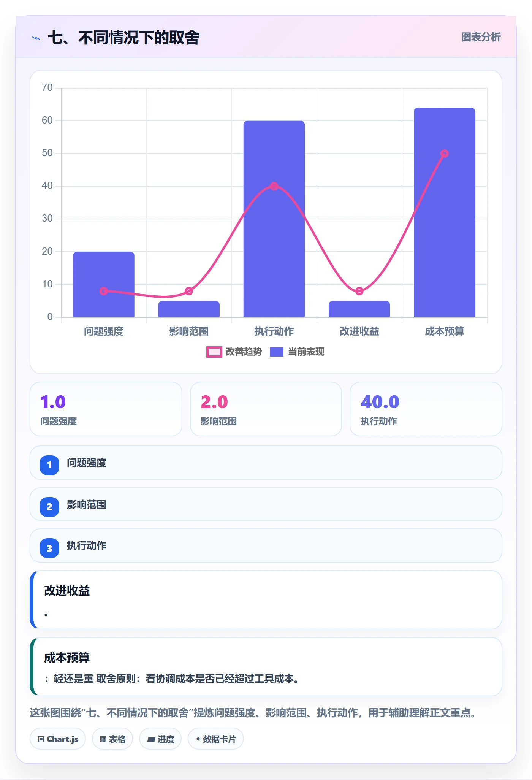
Task: Click the 1.0 stat value
Action: [x=53, y=402]
